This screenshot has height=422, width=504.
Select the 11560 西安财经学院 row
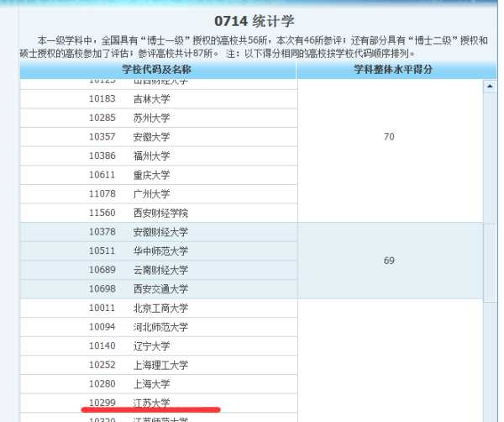159,213
